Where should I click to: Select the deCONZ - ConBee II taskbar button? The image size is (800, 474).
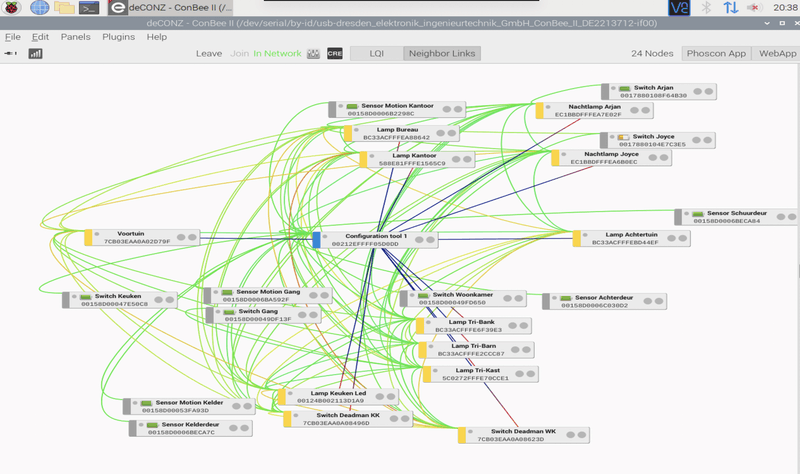pyautogui.click(x=170, y=8)
